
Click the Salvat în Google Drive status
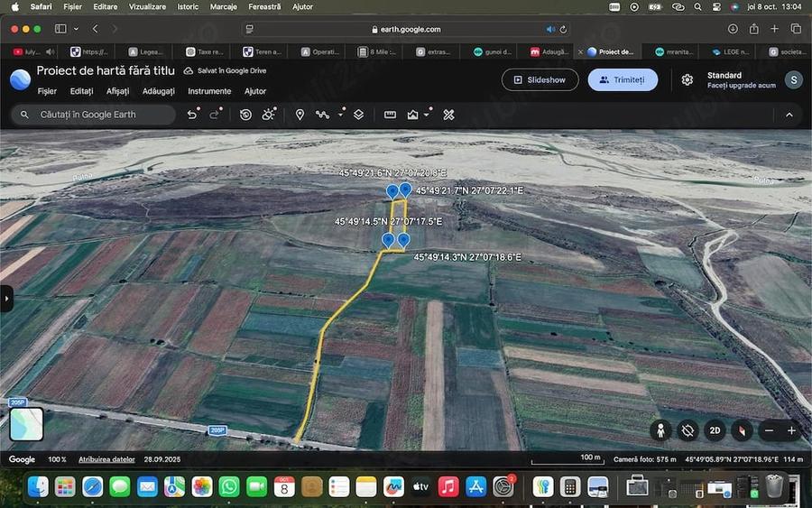pyautogui.click(x=226, y=71)
